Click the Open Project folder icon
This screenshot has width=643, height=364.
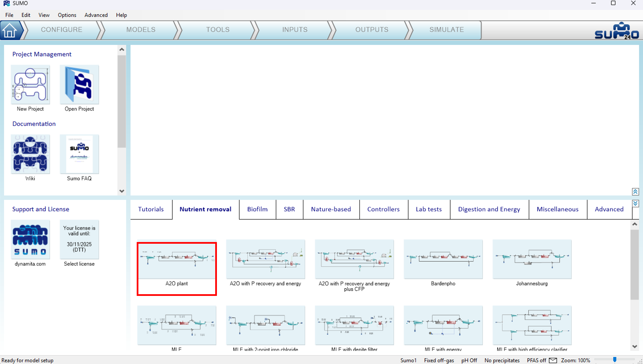pos(79,85)
